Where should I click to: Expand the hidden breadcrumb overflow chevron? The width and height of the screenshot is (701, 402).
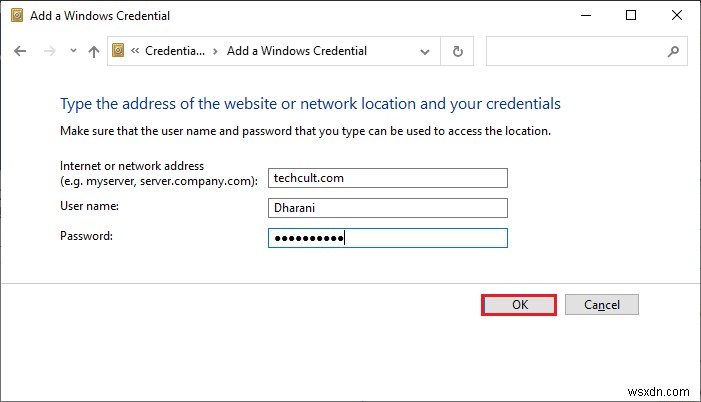pyautogui.click(x=137, y=51)
